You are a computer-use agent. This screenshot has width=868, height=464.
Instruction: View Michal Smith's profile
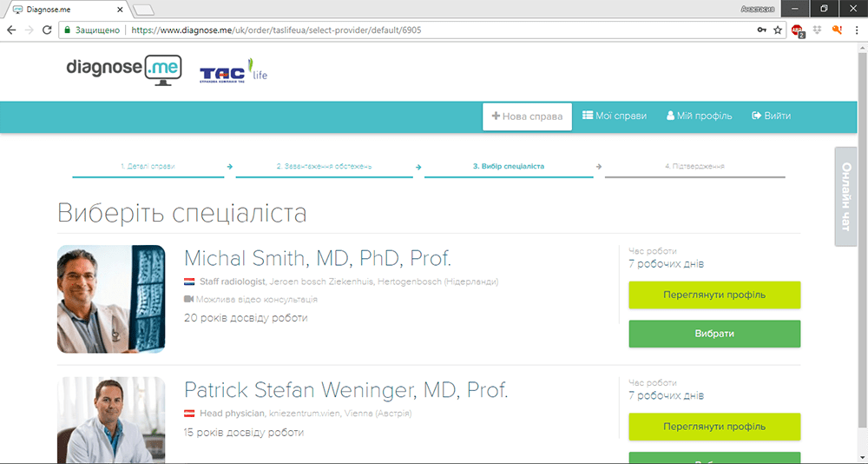pyautogui.click(x=714, y=295)
